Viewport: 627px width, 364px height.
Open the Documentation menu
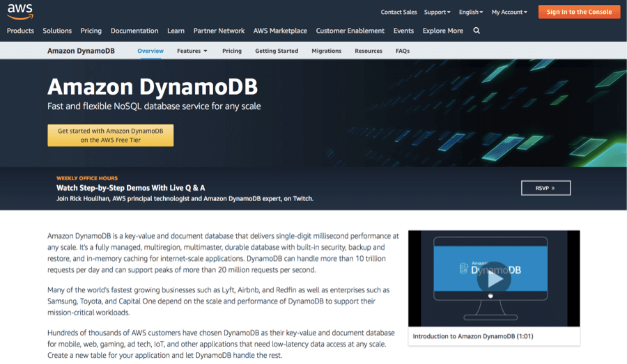tap(134, 31)
